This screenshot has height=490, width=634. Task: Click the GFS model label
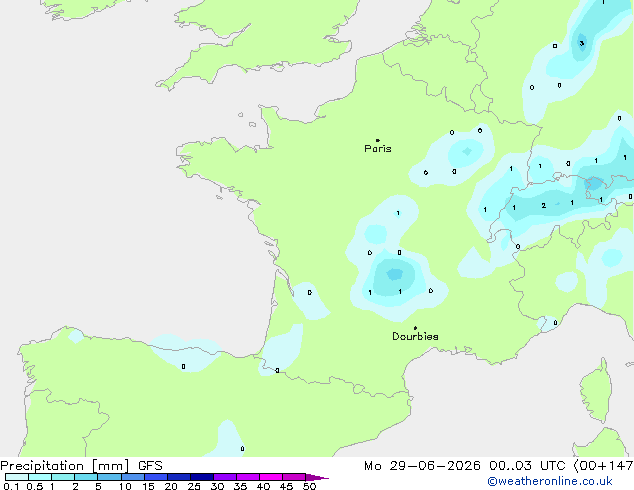point(150,466)
